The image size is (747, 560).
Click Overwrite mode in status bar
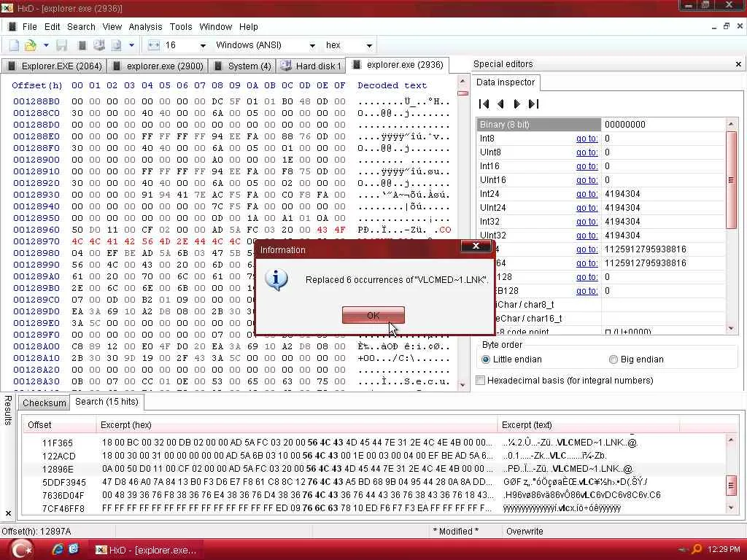[x=525, y=532]
